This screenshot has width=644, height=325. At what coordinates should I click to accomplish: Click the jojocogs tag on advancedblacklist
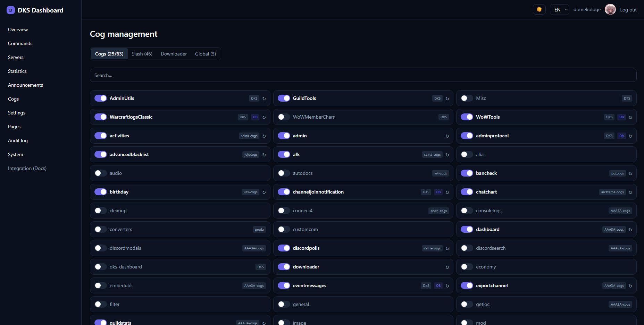click(x=251, y=154)
